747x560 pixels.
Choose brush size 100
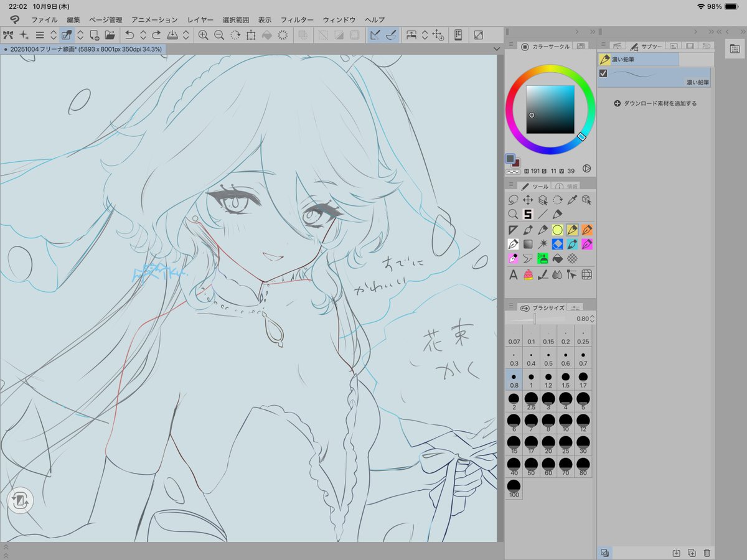[x=514, y=488]
